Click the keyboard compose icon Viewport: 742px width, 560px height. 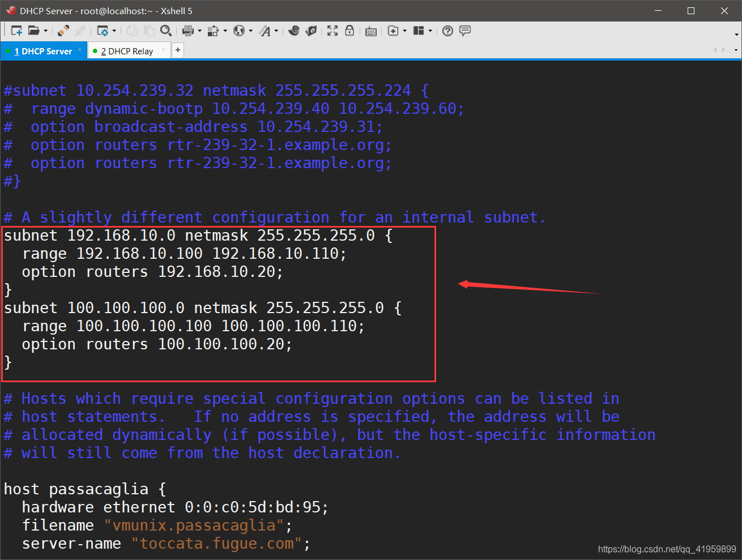pos(371,31)
